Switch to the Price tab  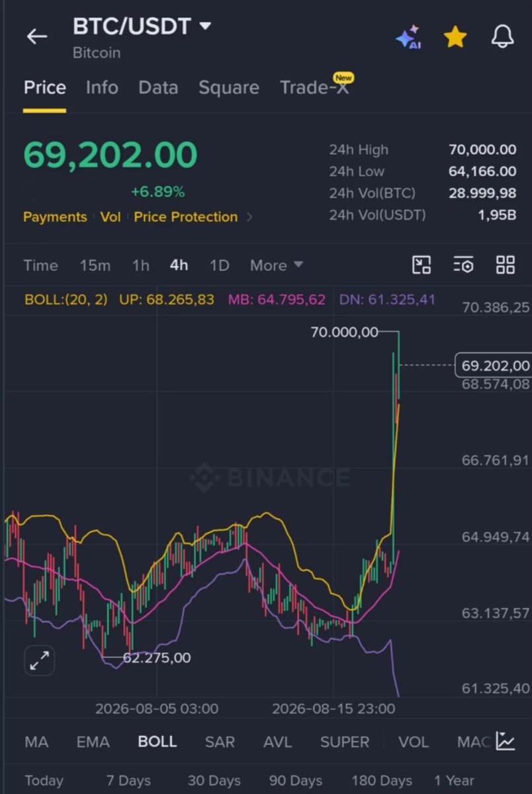click(45, 88)
